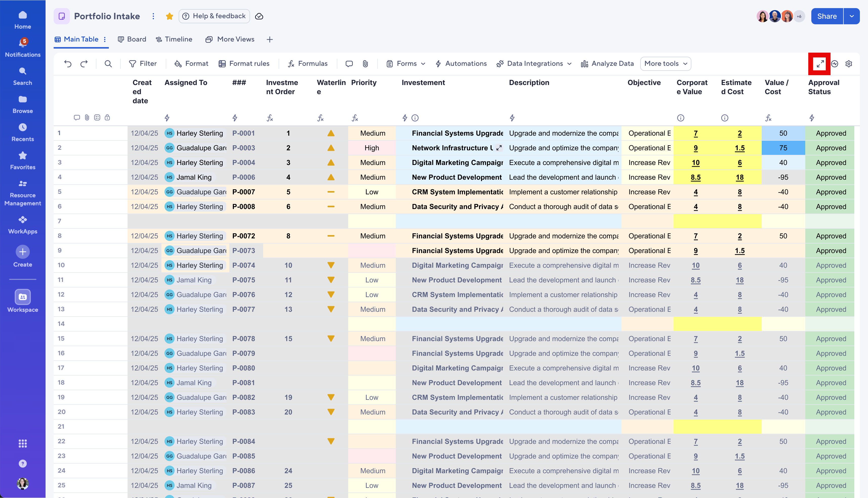Screen dimensions: 868x498
Task: Open sheet Settings gear
Action: 849,64
